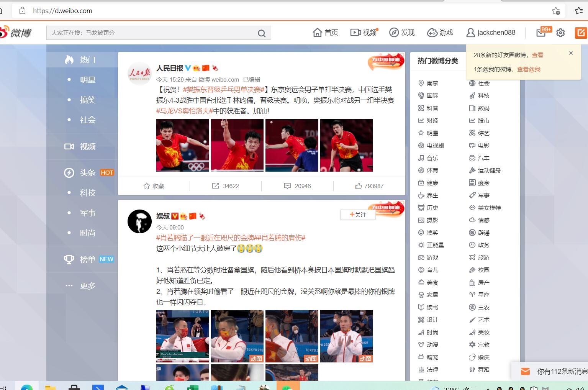The height and width of the screenshot is (390, 588).
Task: Open the 发现 discover nav item
Action: (x=402, y=33)
